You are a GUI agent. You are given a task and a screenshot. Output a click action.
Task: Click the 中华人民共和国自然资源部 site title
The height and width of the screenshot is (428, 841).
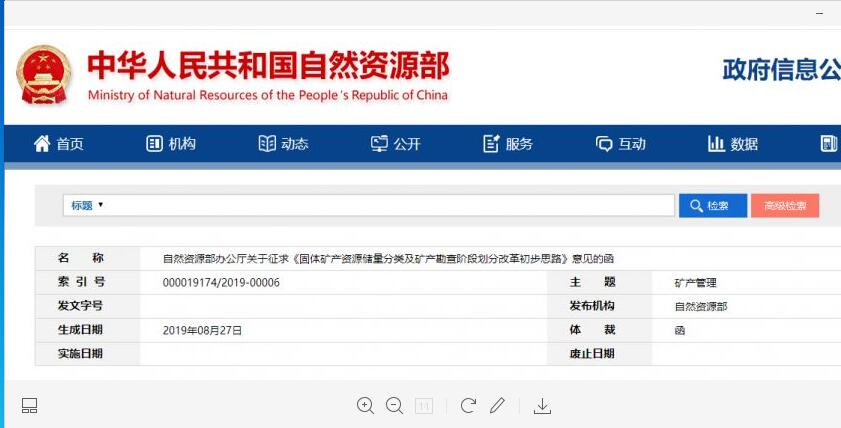point(269,66)
